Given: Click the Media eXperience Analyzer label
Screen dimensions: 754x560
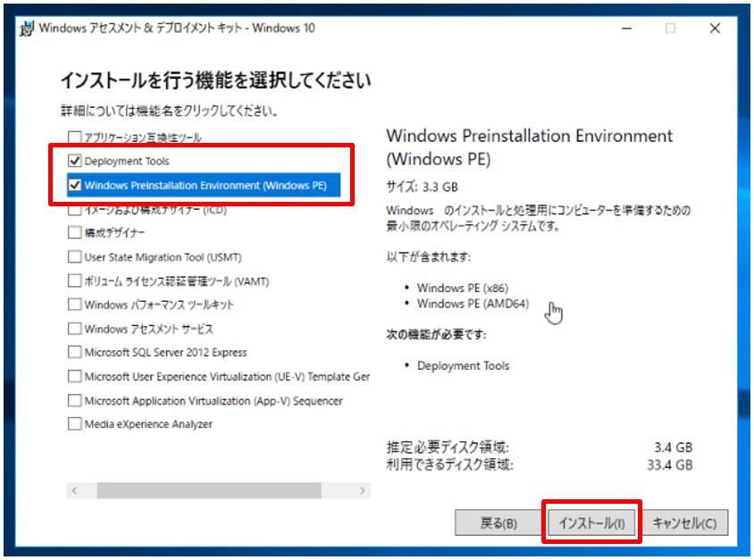Looking at the screenshot, I should coord(148,424).
